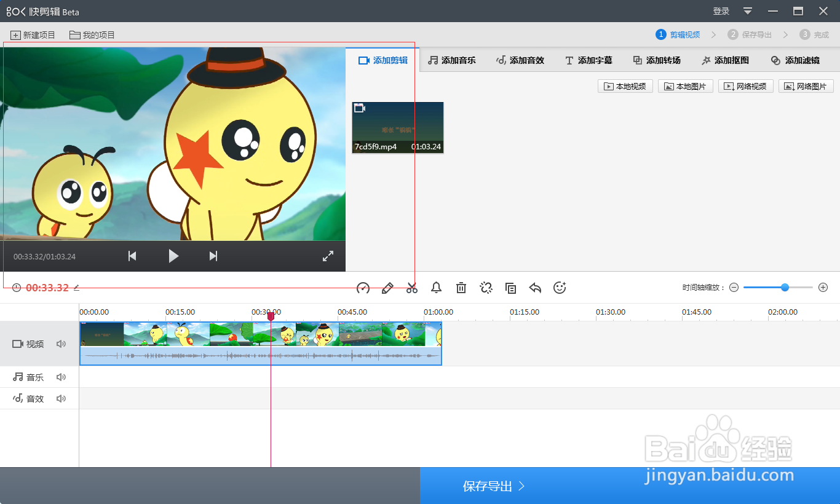Click the 视频 track label
The width and height of the screenshot is (840, 504).
click(28, 344)
